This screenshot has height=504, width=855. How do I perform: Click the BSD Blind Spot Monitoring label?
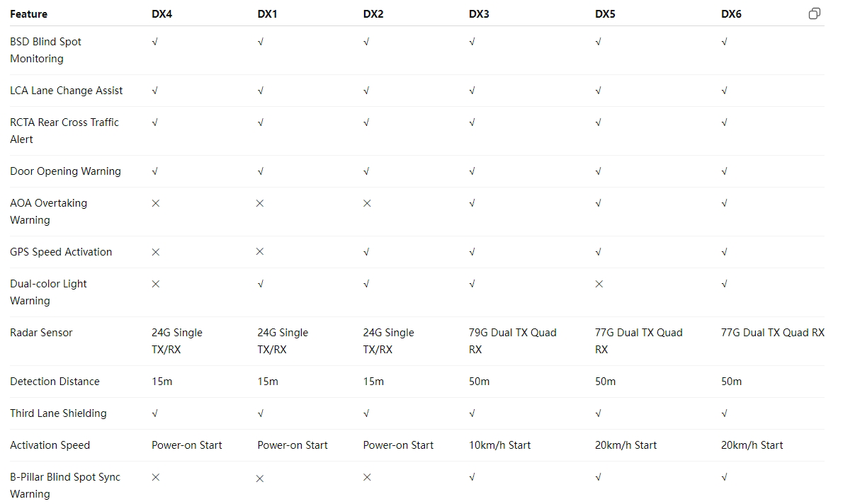click(x=45, y=50)
